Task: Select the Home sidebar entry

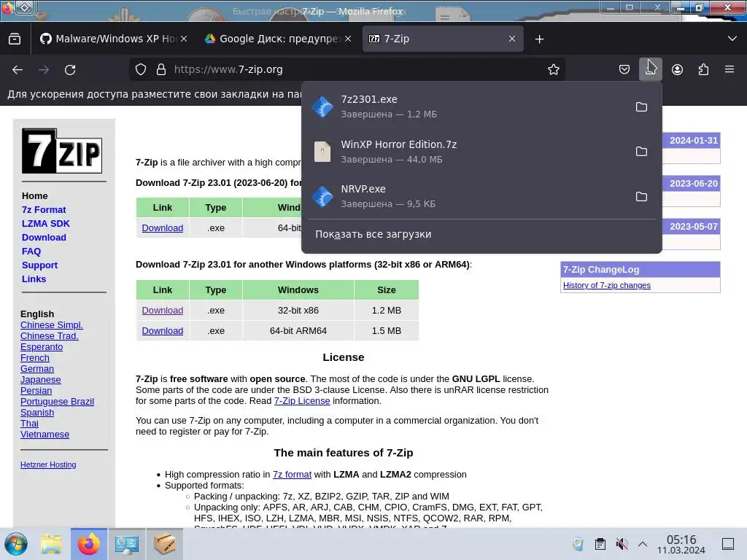Action: click(x=35, y=195)
